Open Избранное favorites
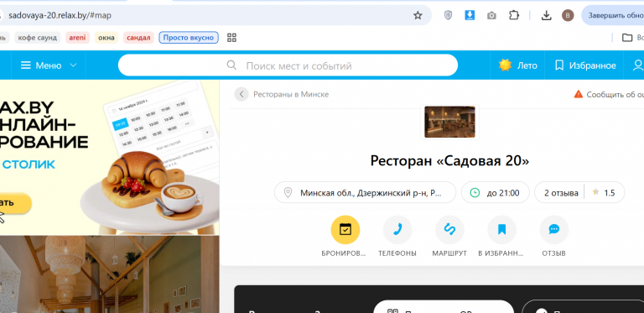This screenshot has height=313, width=644. [585, 65]
